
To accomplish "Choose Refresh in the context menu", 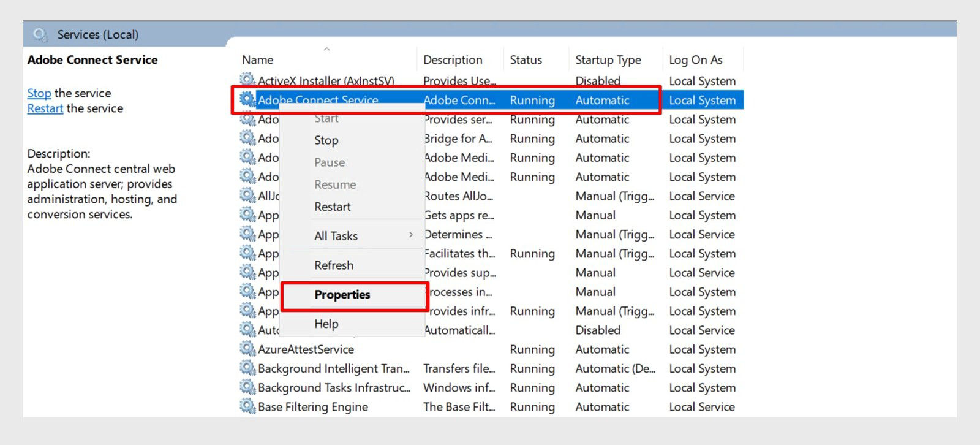I will coord(334,265).
